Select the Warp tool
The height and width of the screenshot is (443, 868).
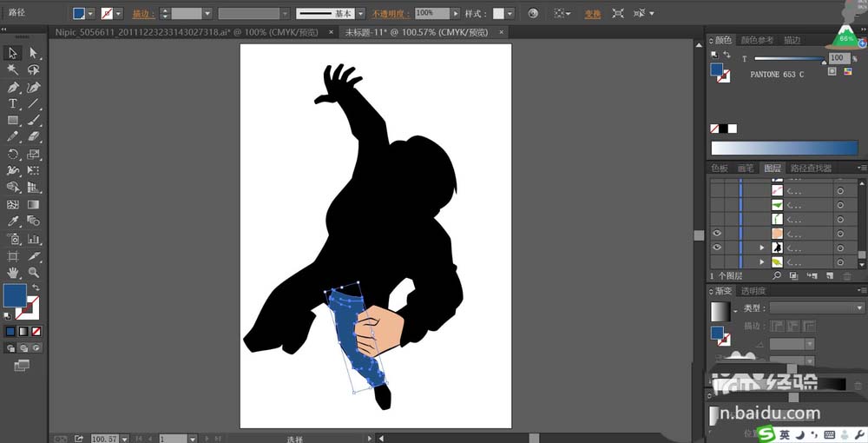pyautogui.click(x=13, y=170)
